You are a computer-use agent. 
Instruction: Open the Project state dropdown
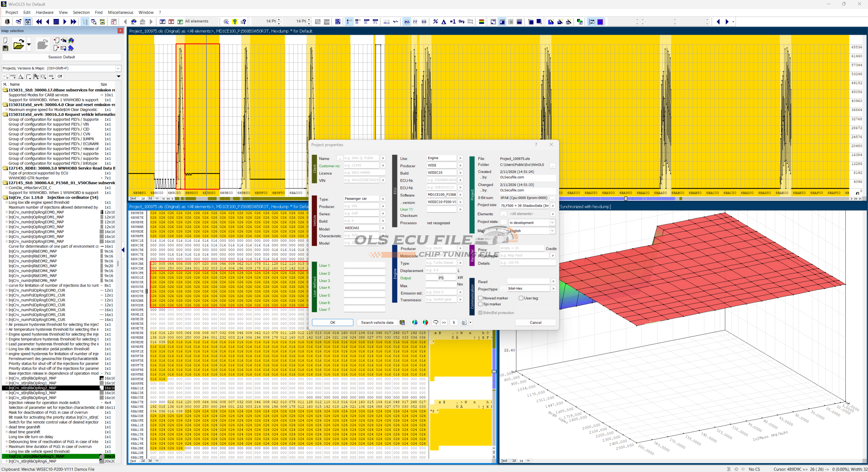[x=552, y=223]
